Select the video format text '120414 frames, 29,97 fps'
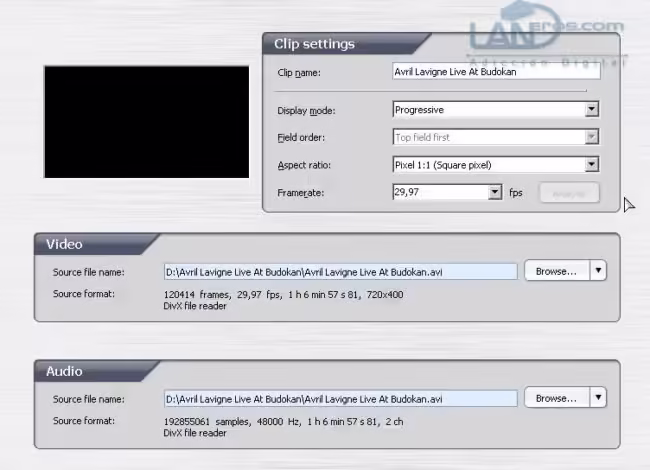 (x=223, y=295)
